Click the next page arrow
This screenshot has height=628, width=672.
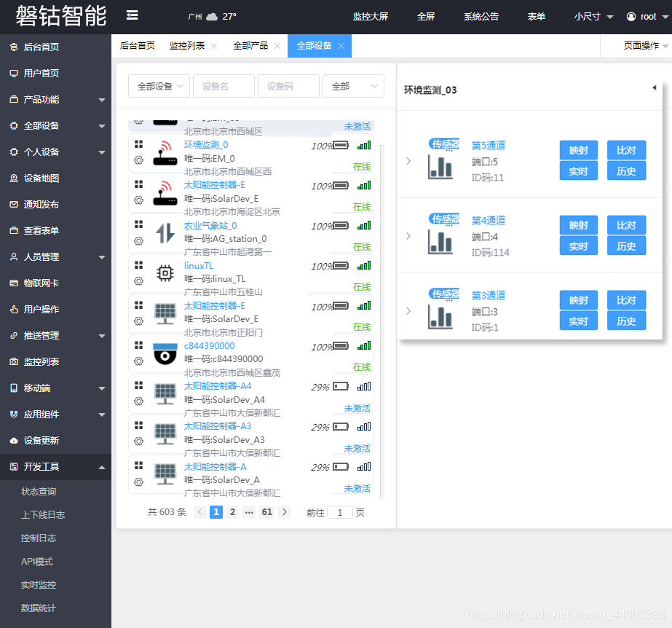[285, 511]
